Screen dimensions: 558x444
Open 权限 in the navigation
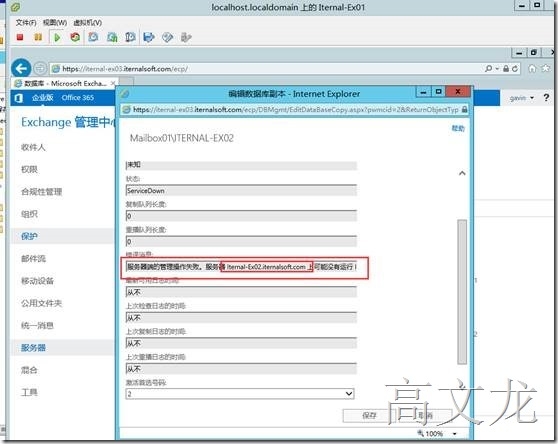29,169
